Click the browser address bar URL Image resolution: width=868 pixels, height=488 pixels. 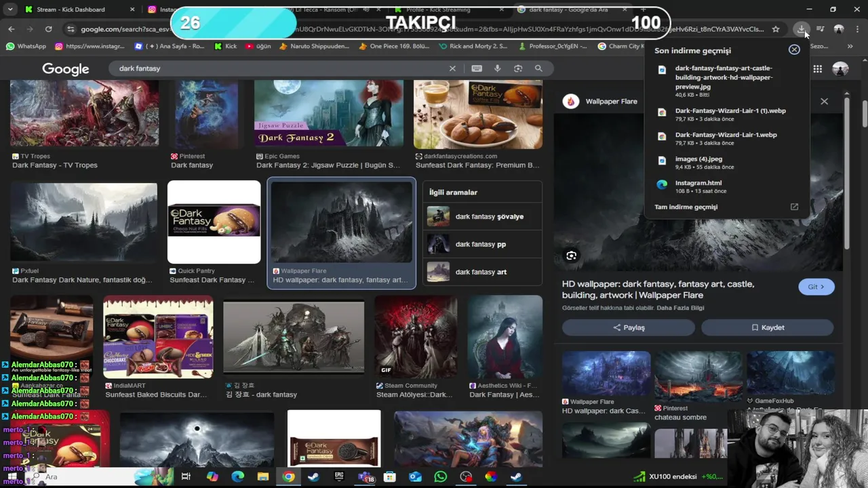420,29
